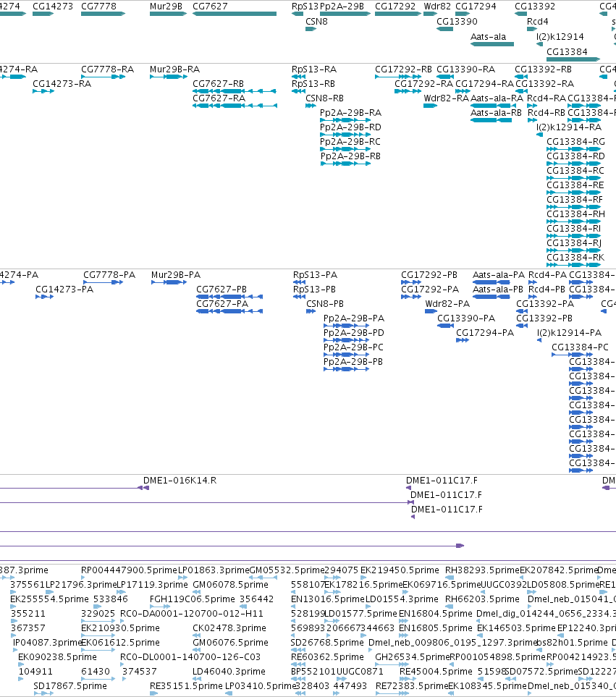Select transcript CG13384-RK
Image resolution: width=616 pixels, height=697 pixels.
point(575,258)
